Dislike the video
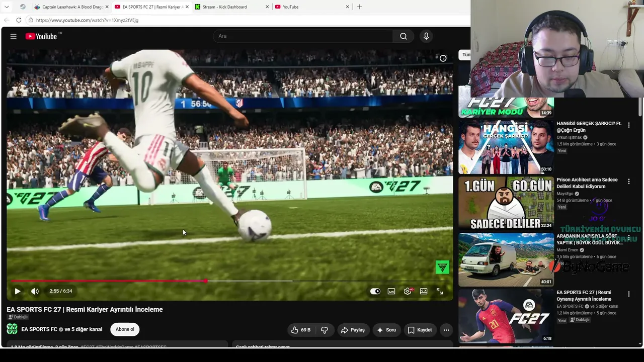Screen dimensions: 644x362 pos(325,330)
